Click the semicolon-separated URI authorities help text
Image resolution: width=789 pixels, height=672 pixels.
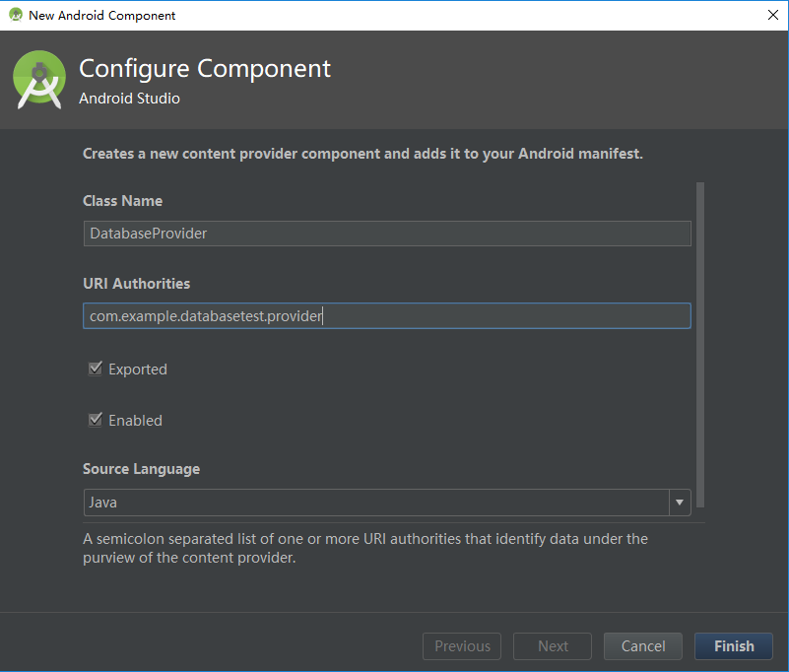tap(365, 548)
